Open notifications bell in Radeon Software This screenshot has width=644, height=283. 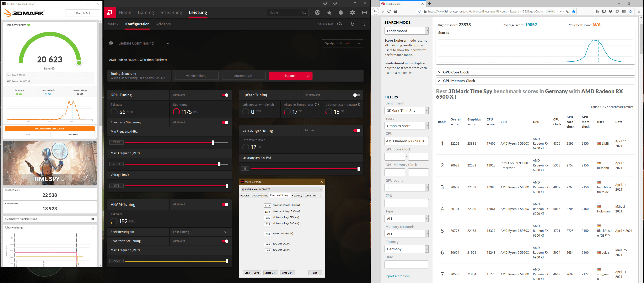(x=341, y=12)
